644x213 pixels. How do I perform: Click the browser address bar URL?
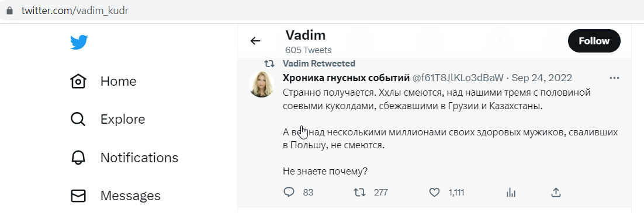point(75,11)
